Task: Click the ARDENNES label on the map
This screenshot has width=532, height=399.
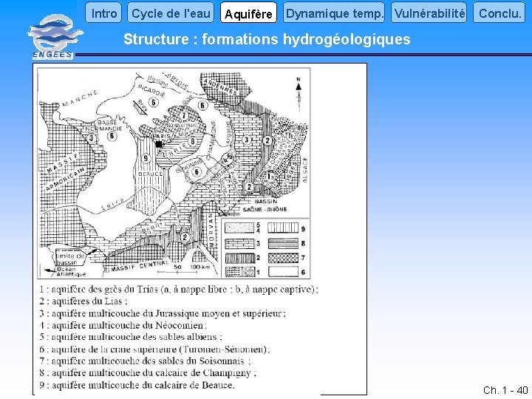Action: tap(220, 87)
